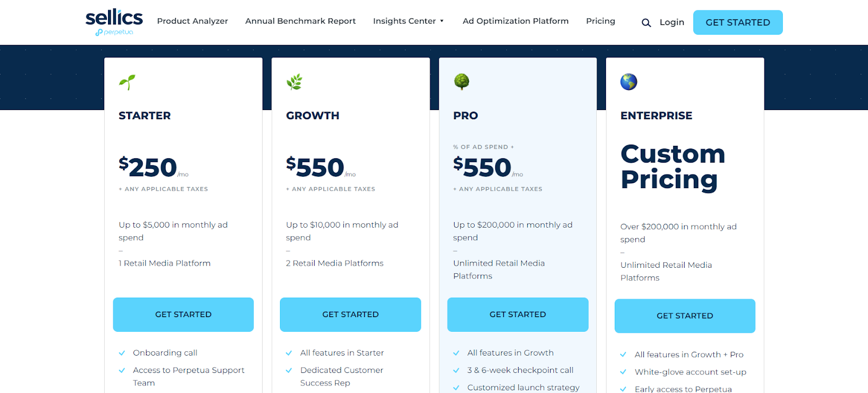This screenshot has width=868, height=393.
Task: Open the Pricing nav item
Action: [x=601, y=21]
